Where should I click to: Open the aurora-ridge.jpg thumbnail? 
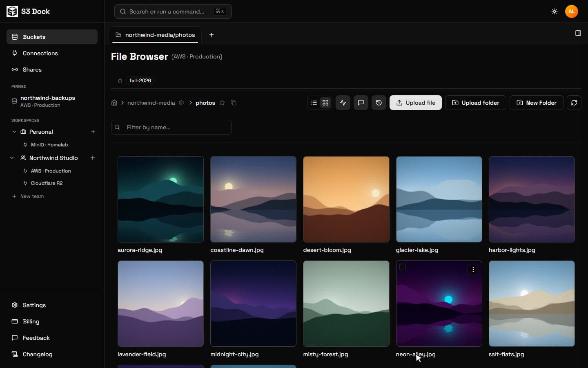[160, 199]
